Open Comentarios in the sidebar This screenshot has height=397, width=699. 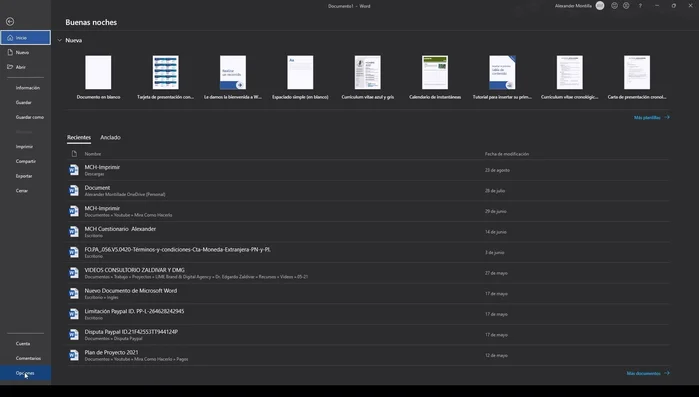click(x=28, y=358)
